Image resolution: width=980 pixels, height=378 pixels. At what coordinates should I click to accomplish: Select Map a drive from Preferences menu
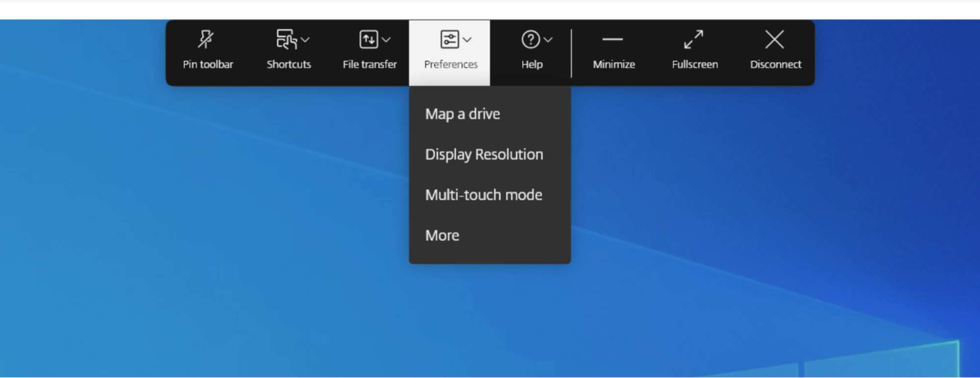462,114
